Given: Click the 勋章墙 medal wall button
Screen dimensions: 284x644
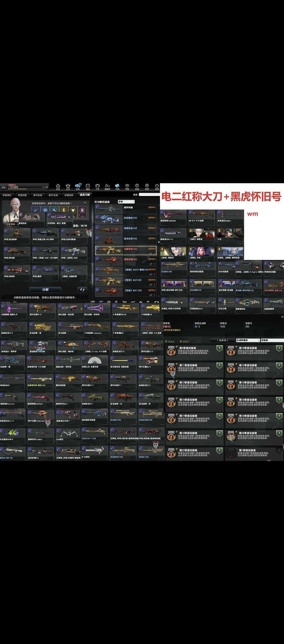Looking at the screenshot, I should [223, 340].
